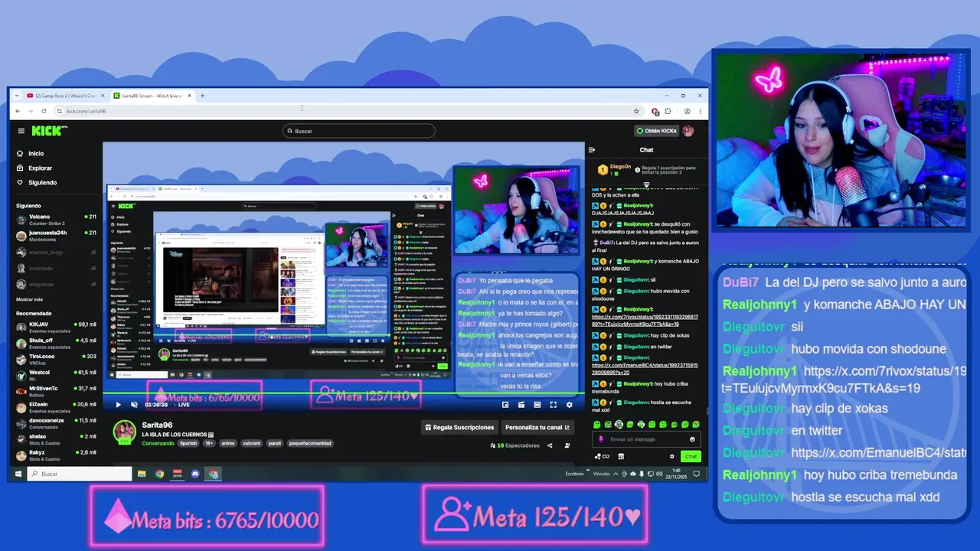Open the Chrome tab search dropdown
980x551 pixels.
click(17, 96)
